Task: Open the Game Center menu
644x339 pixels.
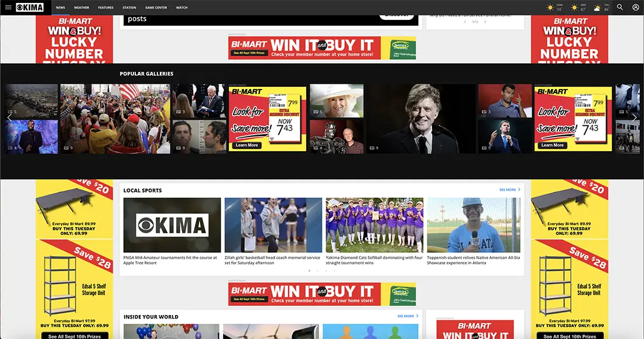Action: (156, 8)
